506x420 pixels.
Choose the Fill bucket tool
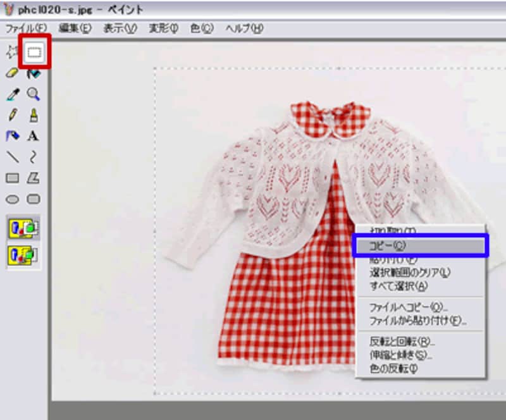(34, 73)
